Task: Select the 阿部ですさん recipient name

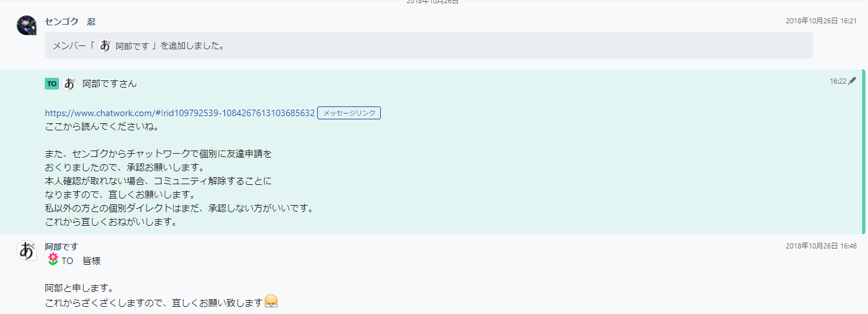Action: [x=110, y=84]
